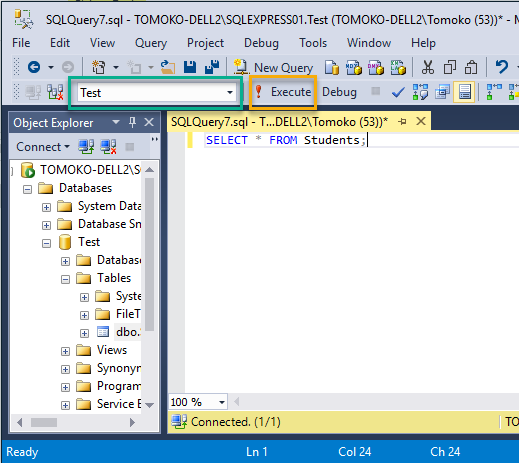Expand the Views node
The image size is (519, 463).
65,351
